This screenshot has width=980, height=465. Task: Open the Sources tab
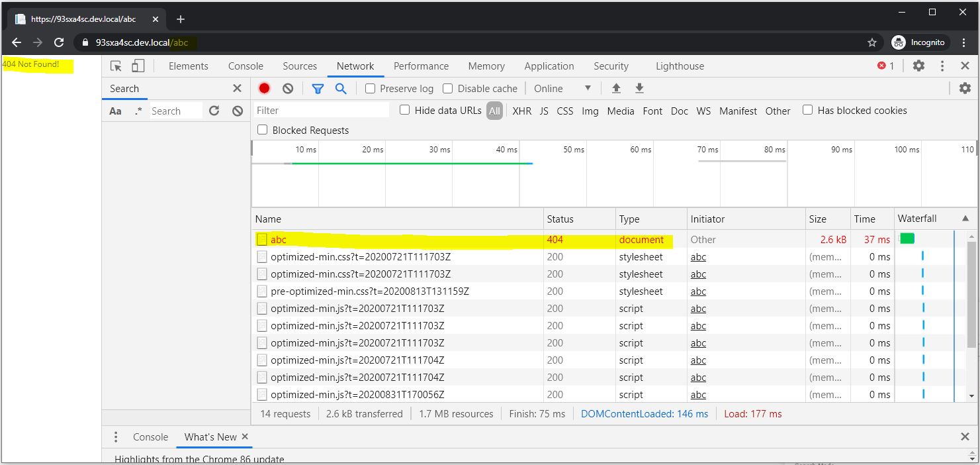(x=300, y=66)
